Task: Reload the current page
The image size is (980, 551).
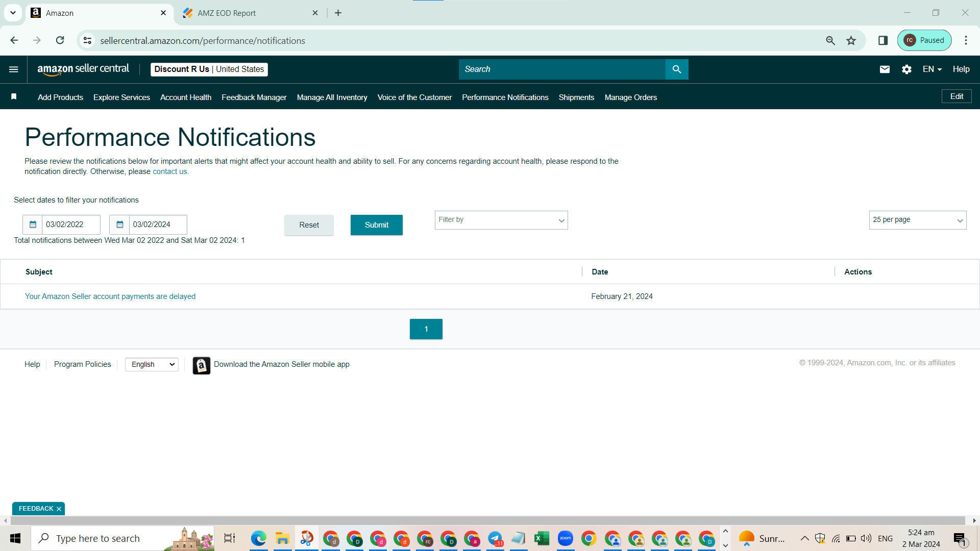Action: click(x=60, y=40)
